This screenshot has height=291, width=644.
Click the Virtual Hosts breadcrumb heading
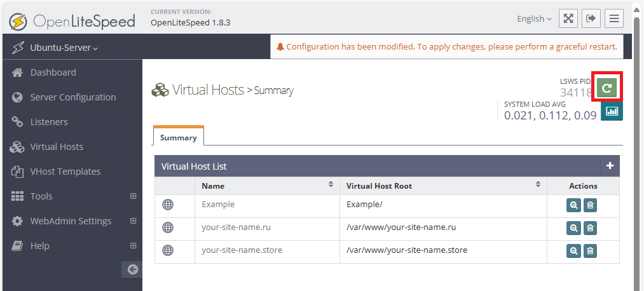(x=208, y=90)
